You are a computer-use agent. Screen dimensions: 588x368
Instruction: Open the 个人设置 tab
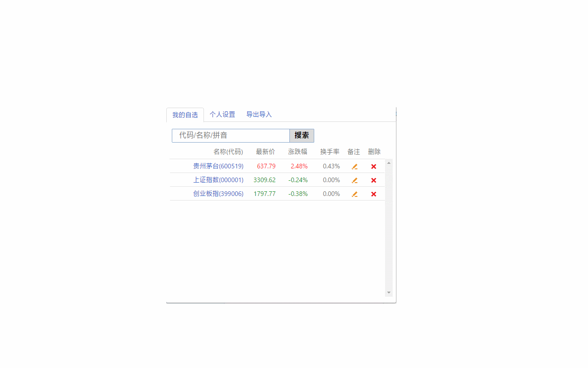click(222, 115)
